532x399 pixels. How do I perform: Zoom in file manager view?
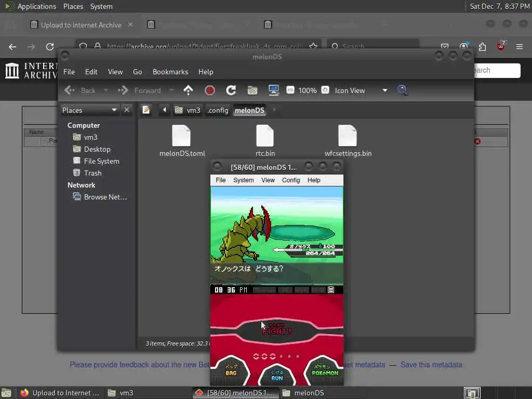tap(325, 90)
